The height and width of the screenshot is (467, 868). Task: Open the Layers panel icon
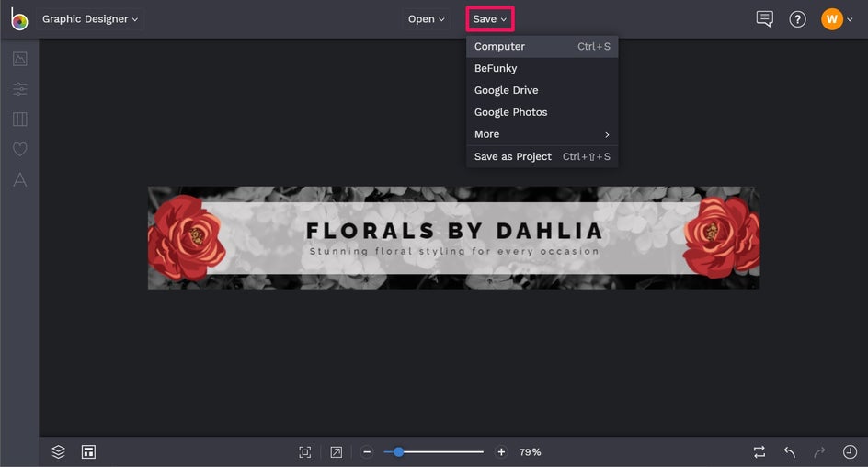[x=58, y=452]
